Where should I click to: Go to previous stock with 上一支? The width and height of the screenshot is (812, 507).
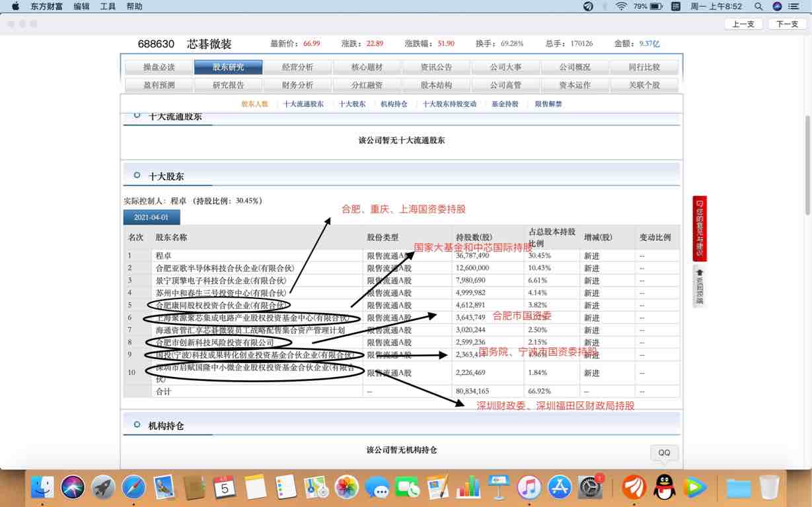point(743,24)
